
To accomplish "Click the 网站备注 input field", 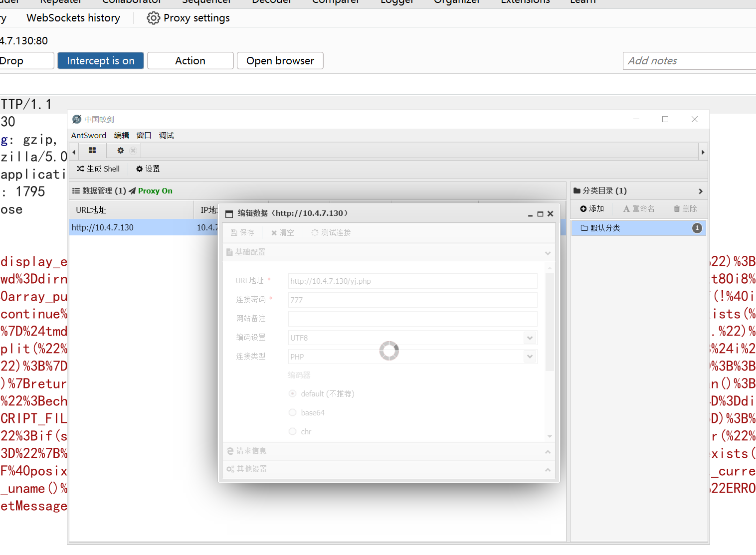I will tap(413, 319).
